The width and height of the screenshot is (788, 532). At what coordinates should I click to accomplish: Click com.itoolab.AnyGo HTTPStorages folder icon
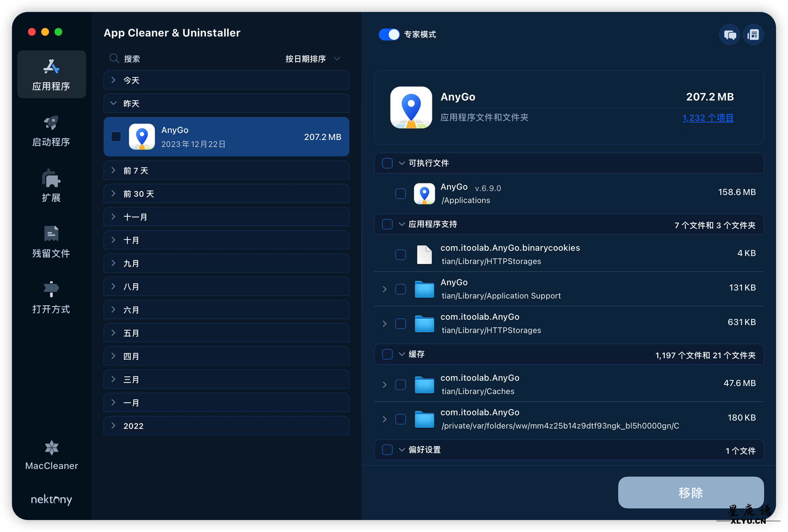pyautogui.click(x=424, y=324)
